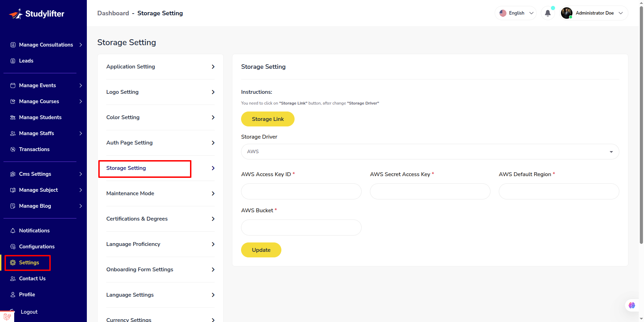Click the Manage Events calendar icon
644x322 pixels.
tap(13, 85)
